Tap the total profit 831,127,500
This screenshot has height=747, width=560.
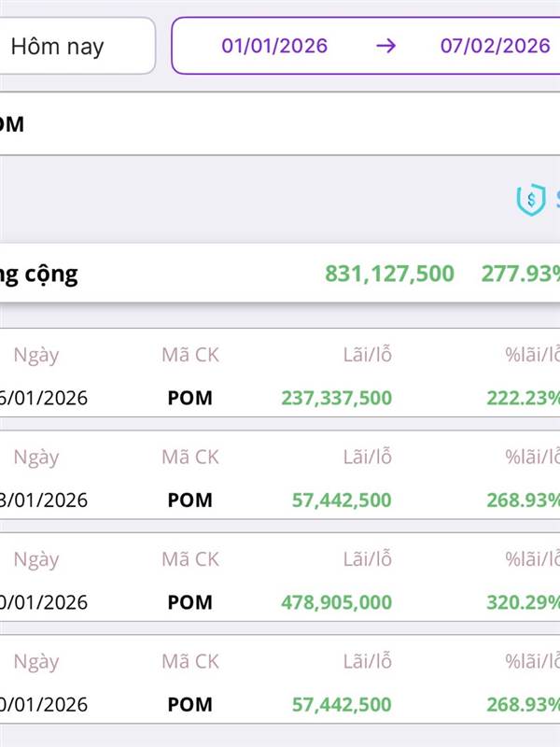(389, 274)
